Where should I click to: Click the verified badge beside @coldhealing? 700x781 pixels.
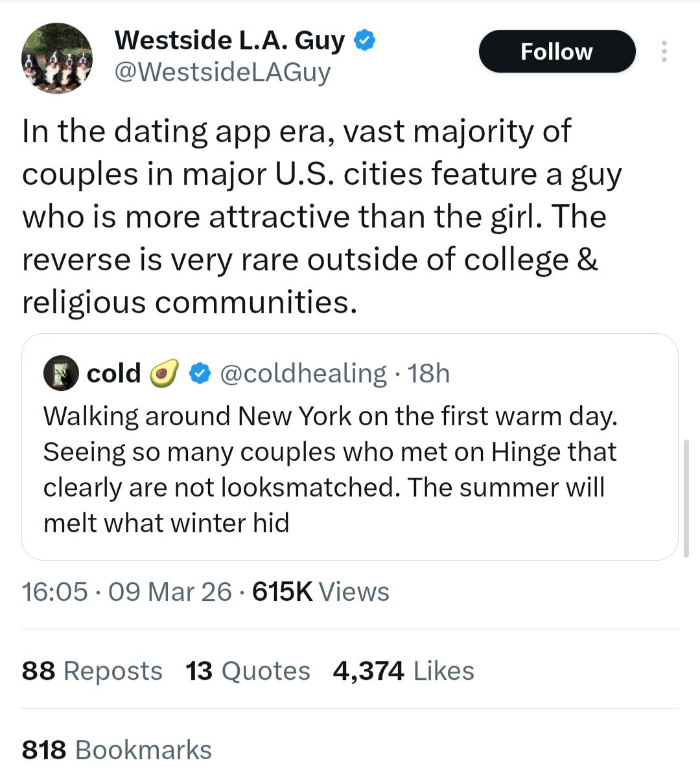coord(200,373)
